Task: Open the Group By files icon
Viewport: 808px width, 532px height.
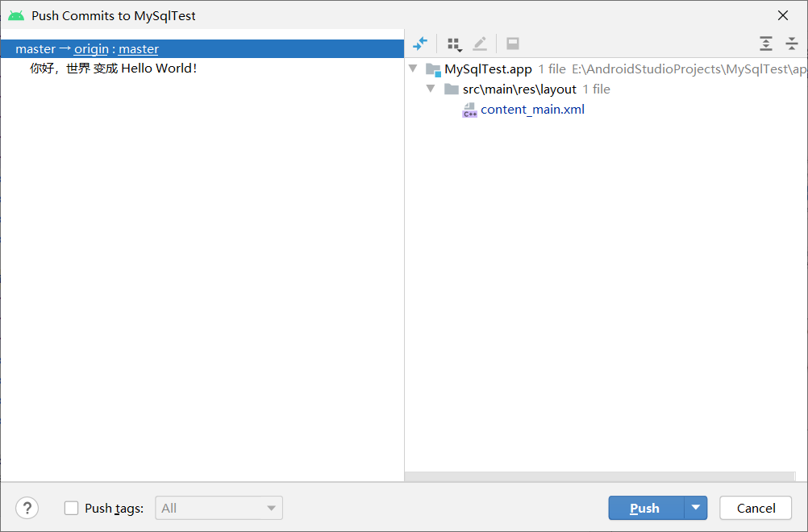Action: click(x=454, y=44)
